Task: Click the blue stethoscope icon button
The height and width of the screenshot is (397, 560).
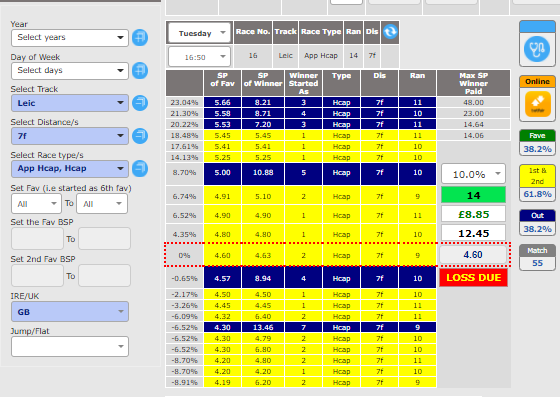Action: click(537, 49)
